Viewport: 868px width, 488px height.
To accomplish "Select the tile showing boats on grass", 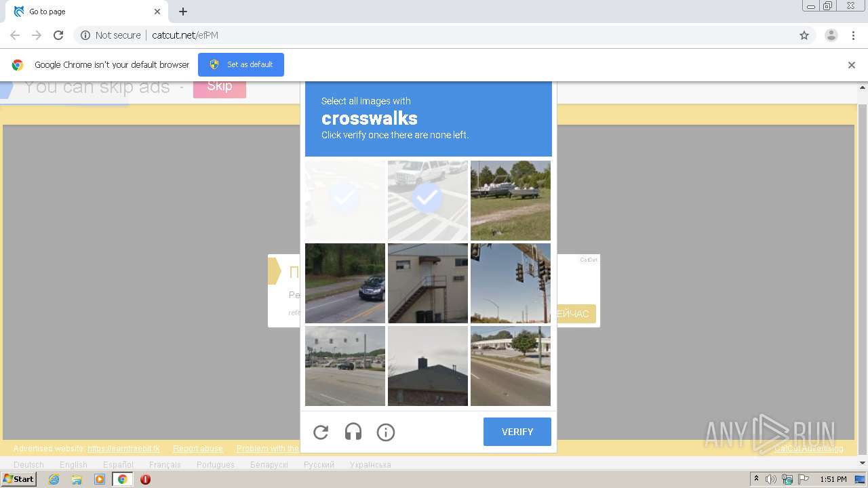I will pos(511,201).
